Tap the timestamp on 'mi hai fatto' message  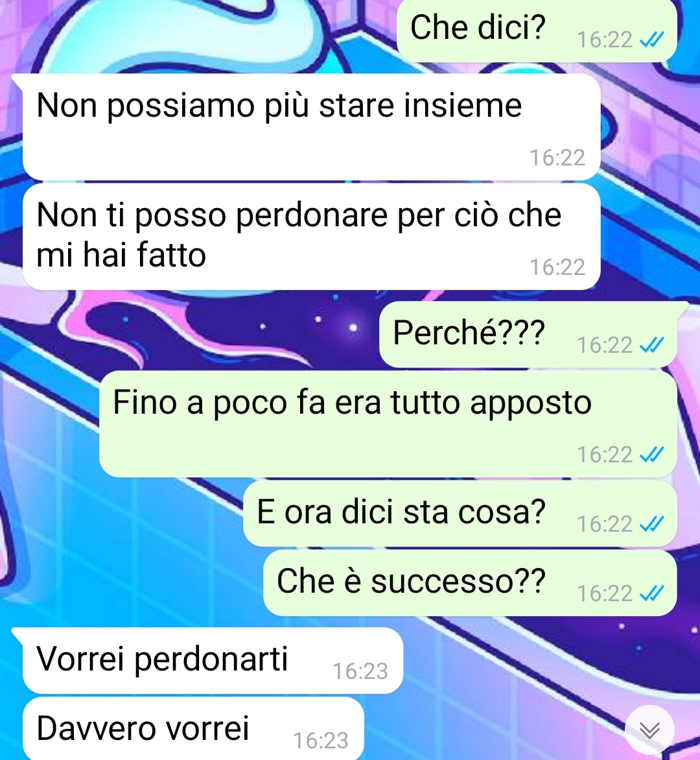tap(557, 267)
